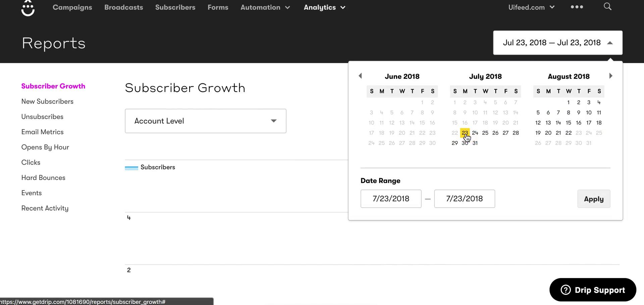The width and height of the screenshot is (644, 305).
Task: Open the search magnifier icon
Action: tap(607, 7)
